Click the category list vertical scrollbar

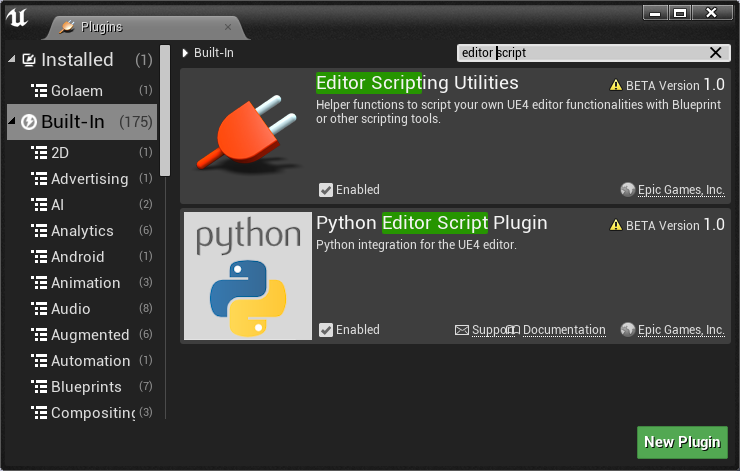coord(165,110)
